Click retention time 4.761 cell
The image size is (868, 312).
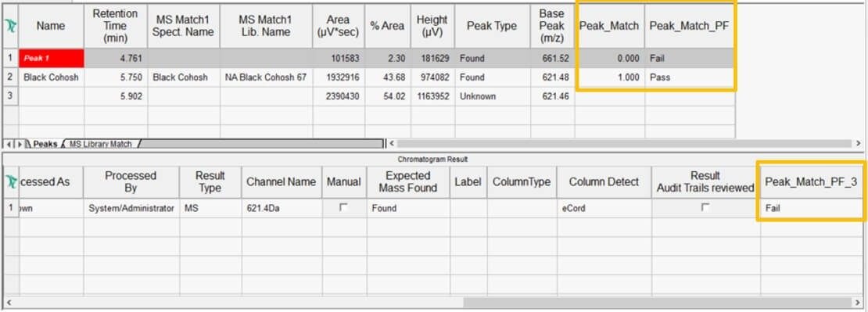[116, 58]
